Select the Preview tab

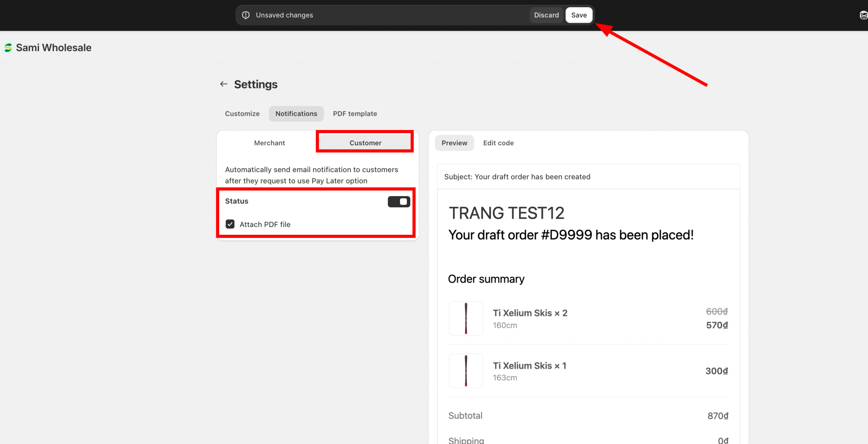[454, 143]
